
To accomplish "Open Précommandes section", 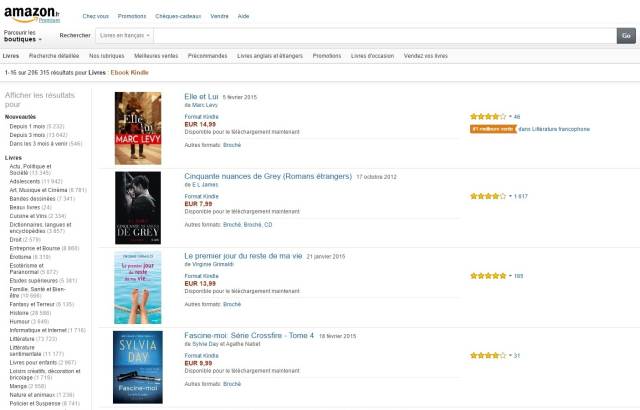I will [x=207, y=56].
